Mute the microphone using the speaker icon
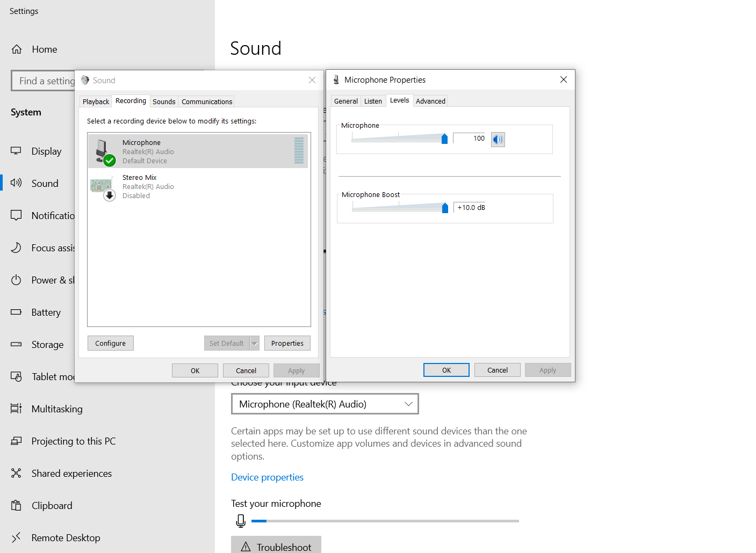Viewport: 756px width, 553px height. click(498, 140)
